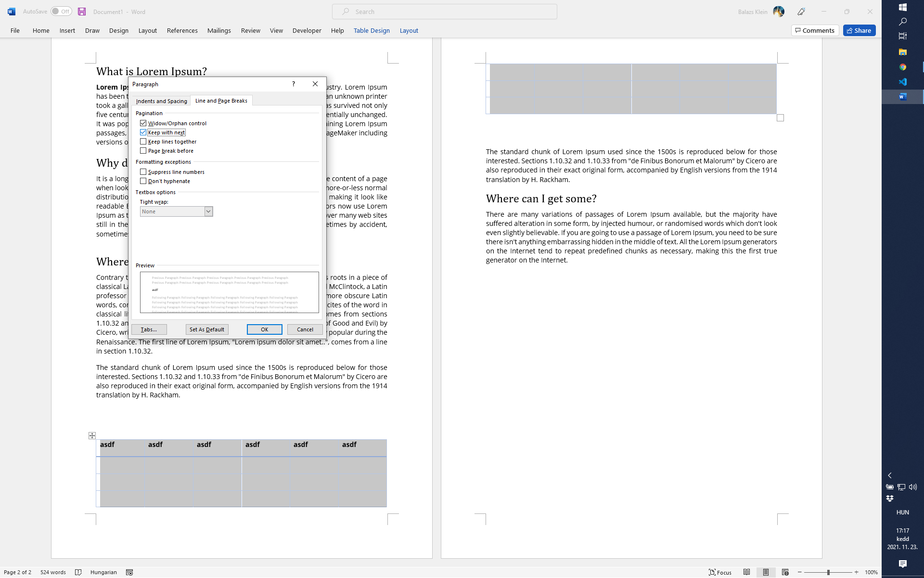
Task: Turn on AutoSave
Action: tap(61, 11)
